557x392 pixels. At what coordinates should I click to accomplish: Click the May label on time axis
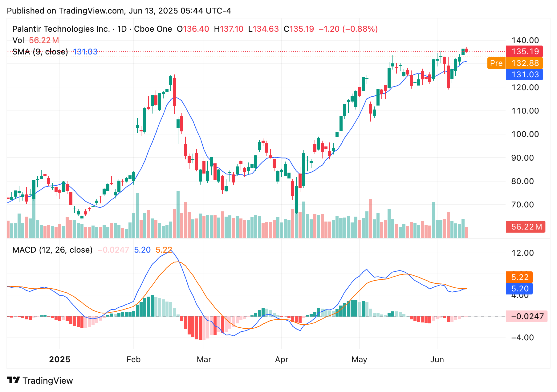(x=359, y=359)
